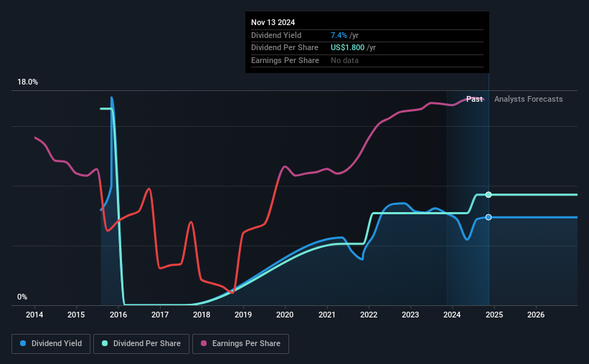Click the 'Analysts Forecasts' label
This screenshot has height=364, width=589.
tap(528, 99)
